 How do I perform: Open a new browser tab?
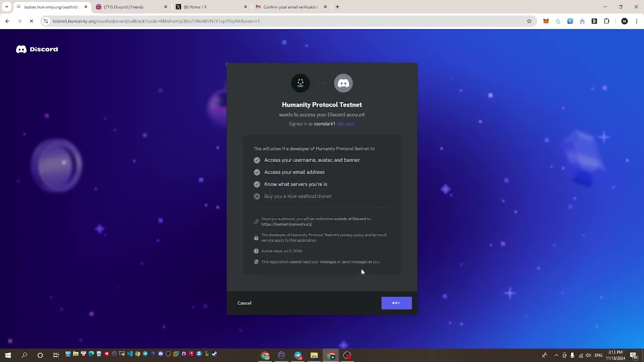[337, 7]
